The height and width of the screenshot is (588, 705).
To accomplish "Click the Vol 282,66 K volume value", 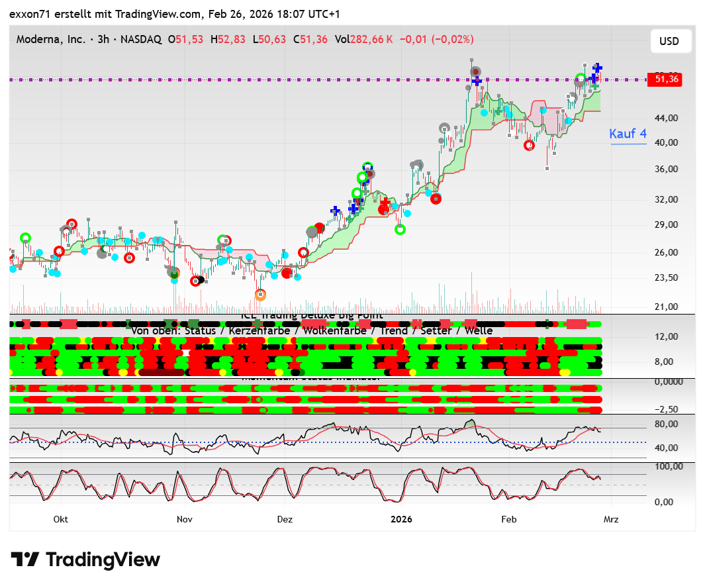I will click(363, 40).
